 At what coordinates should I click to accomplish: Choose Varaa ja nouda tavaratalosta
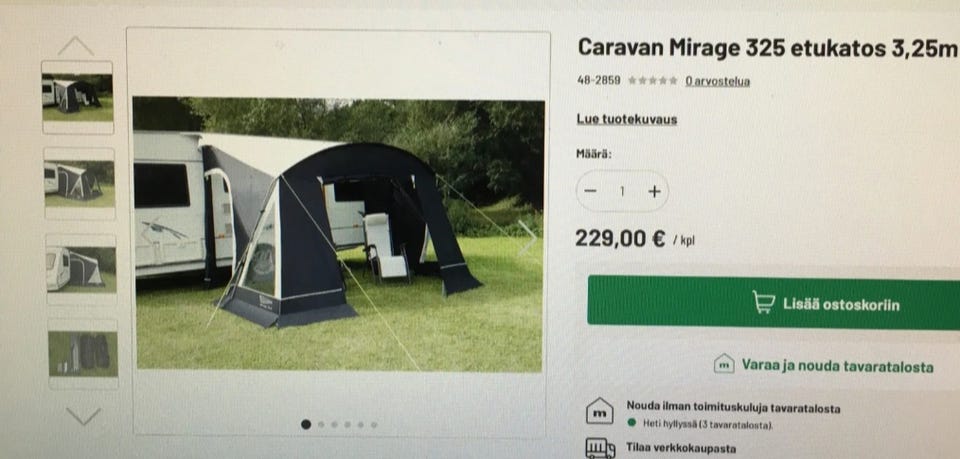pyautogui.click(x=824, y=365)
